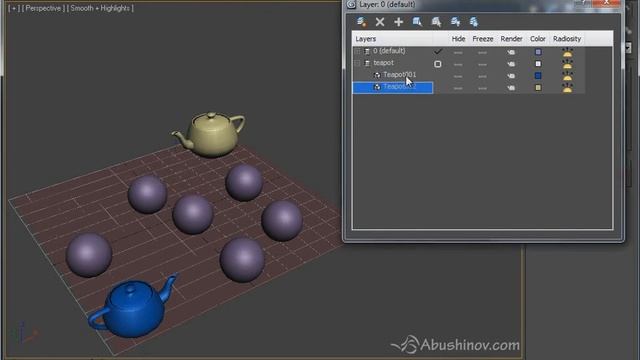Click the layer icon beside 0 (default)
The height and width of the screenshot is (360, 640).
point(367,51)
